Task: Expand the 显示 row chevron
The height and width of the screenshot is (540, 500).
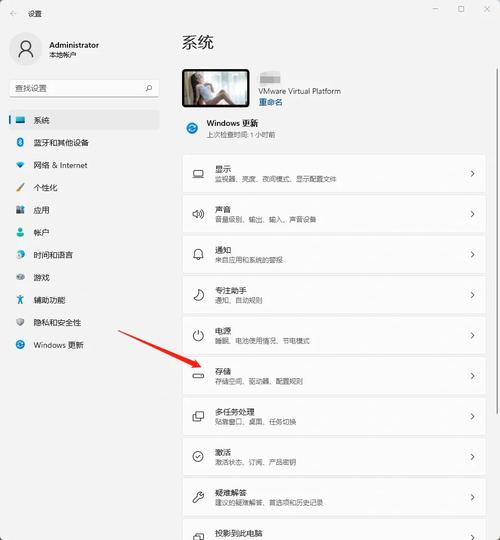Action: [x=472, y=174]
